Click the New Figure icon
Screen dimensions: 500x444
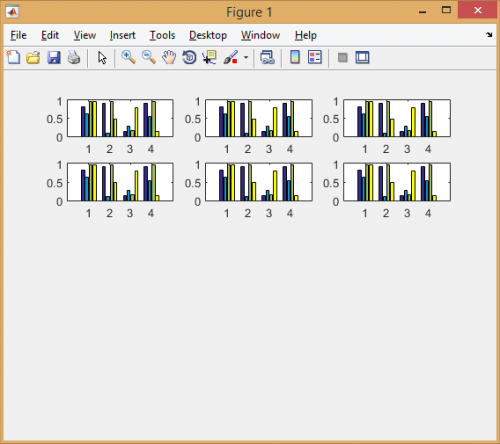click(x=13, y=57)
